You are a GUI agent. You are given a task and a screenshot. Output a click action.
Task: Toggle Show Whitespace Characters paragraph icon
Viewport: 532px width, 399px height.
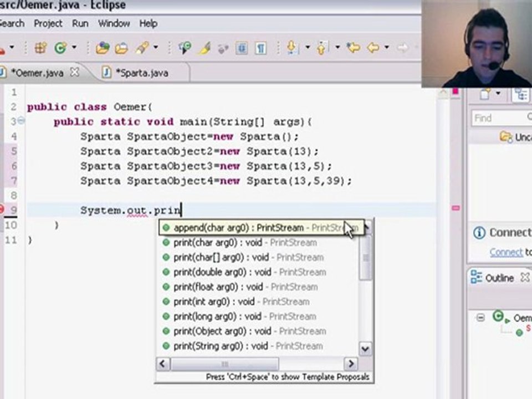260,48
